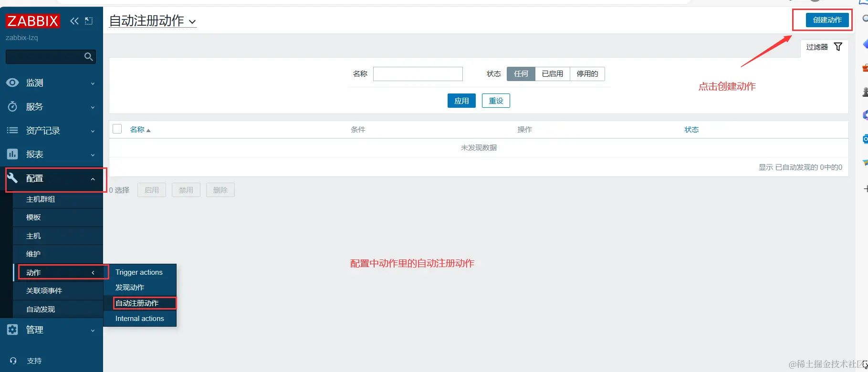The width and height of the screenshot is (868, 372).
Task: Click the disabled 禁用 button
Action: coord(186,190)
